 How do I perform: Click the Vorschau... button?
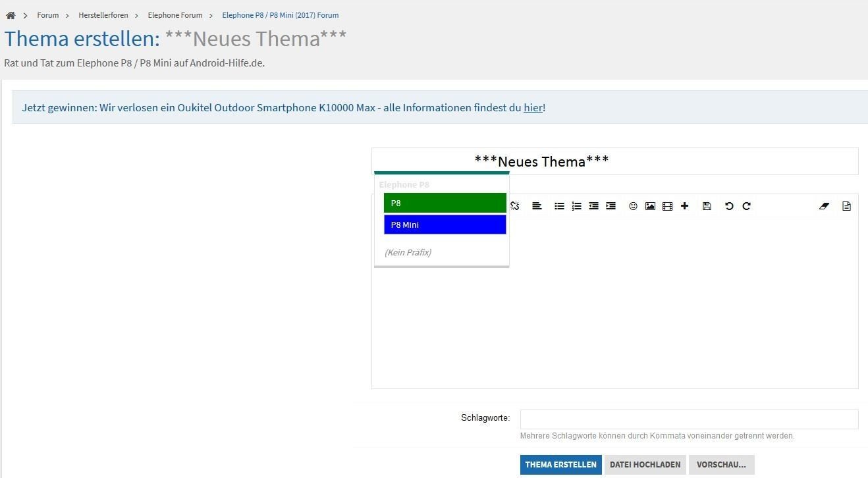pyautogui.click(x=721, y=465)
